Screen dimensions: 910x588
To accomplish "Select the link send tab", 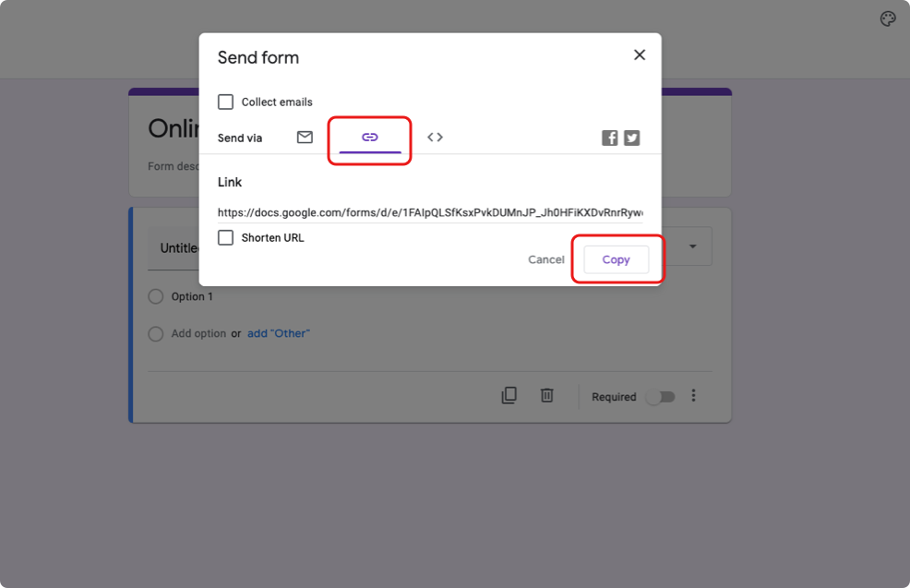I will pos(370,138).
